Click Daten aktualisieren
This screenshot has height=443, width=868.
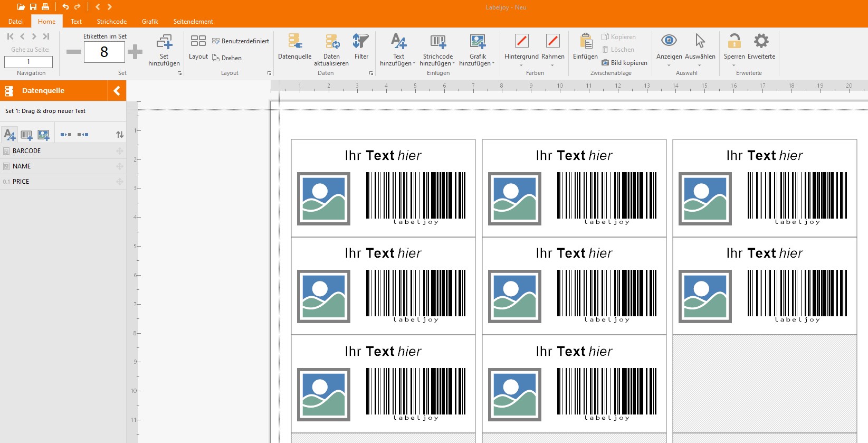[331, 50]
